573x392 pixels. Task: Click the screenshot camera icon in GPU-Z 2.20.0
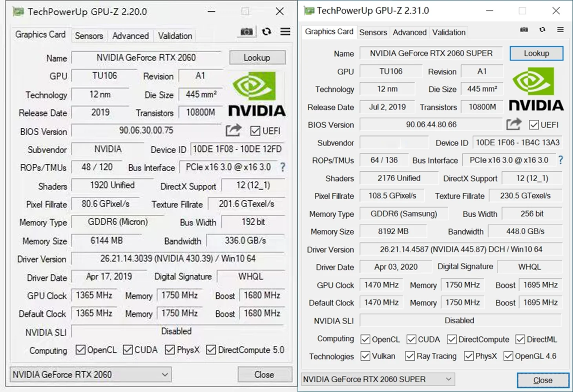(x=246, y=32)
